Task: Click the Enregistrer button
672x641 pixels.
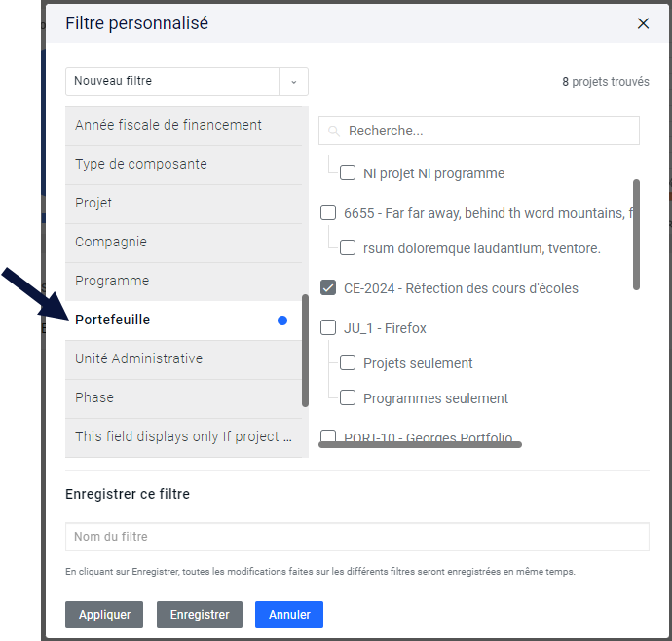Action: [200, 615]
